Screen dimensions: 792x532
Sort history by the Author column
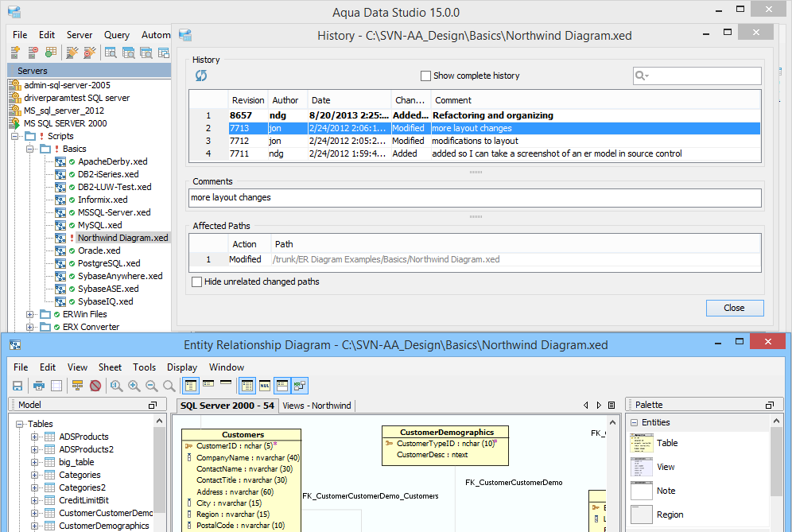[x=288, y=100]
